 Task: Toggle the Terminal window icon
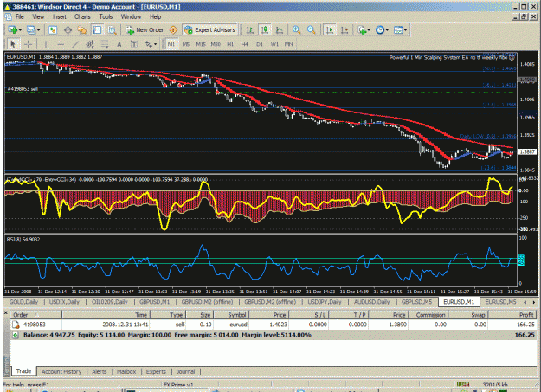[x=97, y=30]
